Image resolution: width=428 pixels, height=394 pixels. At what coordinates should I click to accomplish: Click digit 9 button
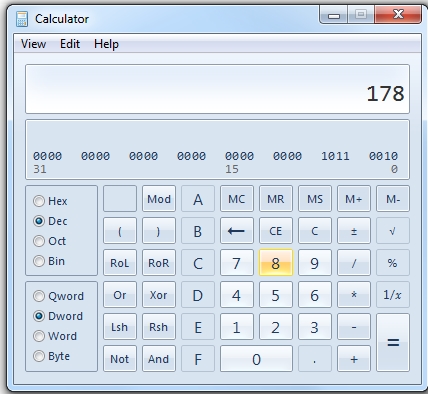coord(315,263)
